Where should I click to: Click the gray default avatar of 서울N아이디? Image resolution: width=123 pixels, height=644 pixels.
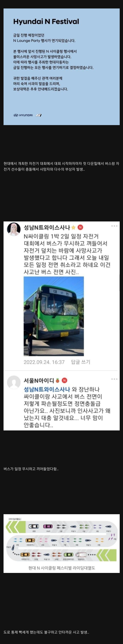14,382
